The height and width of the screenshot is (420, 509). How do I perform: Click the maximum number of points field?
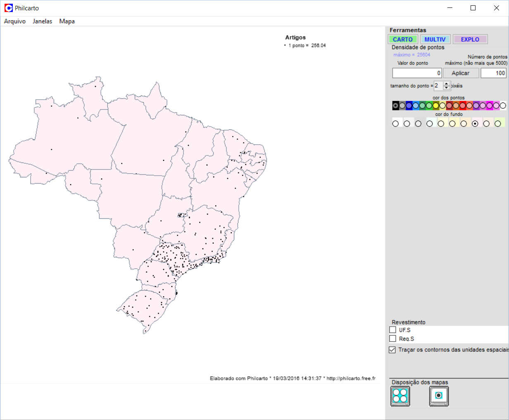[x=494, y=73]
